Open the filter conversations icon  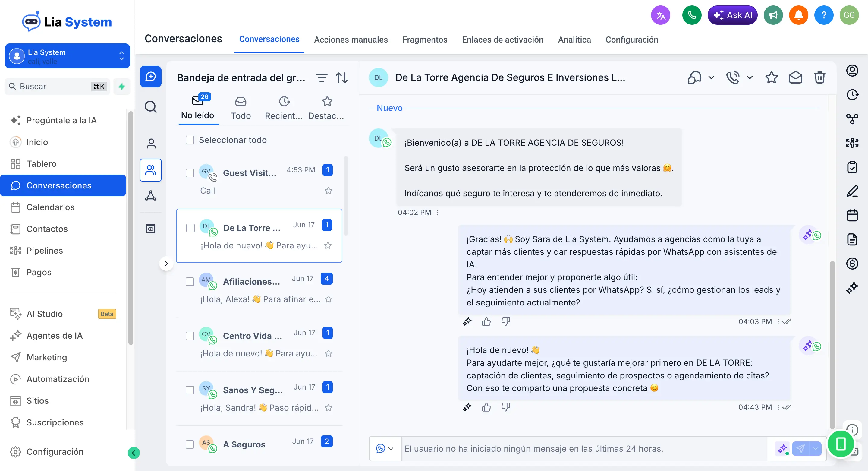coord(322,78)
